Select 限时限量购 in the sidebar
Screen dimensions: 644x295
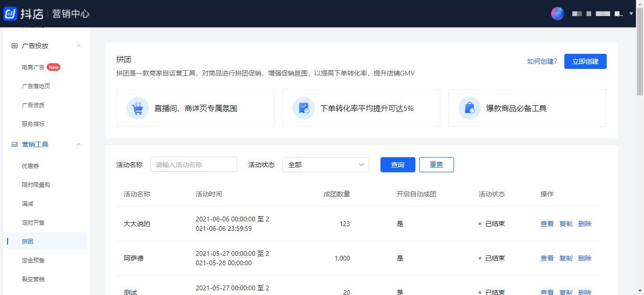[36, 185]
